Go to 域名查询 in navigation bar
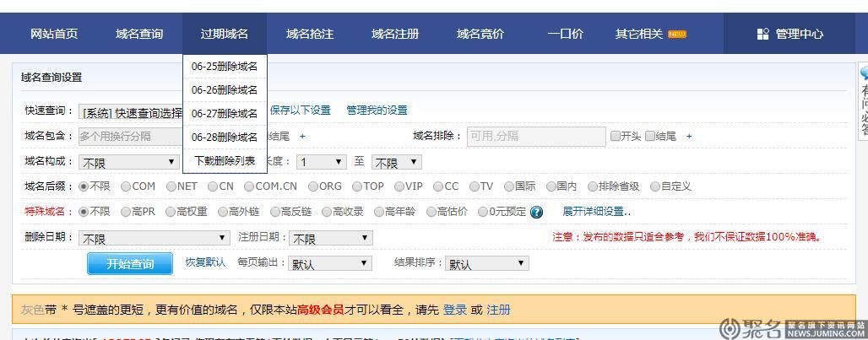The image size is (868, 340). [x=139, y=34]
